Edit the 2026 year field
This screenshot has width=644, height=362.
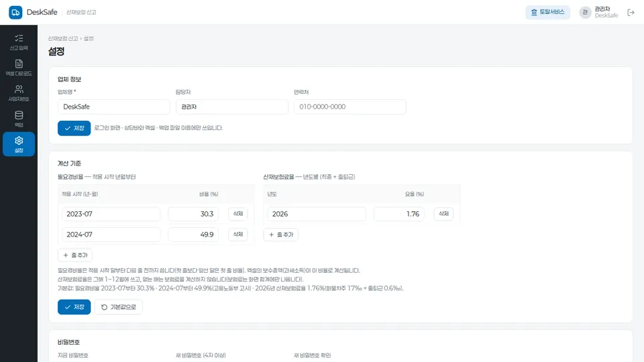coord(317,214)
